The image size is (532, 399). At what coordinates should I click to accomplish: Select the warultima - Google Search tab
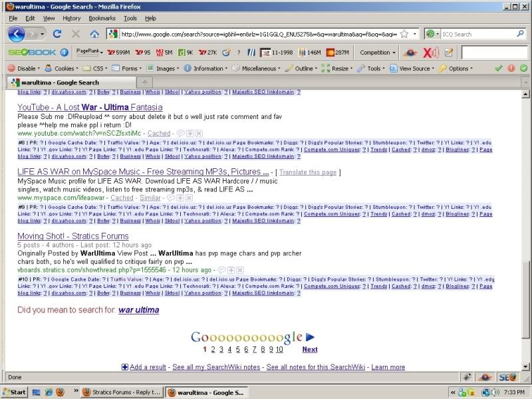[72, 82]
